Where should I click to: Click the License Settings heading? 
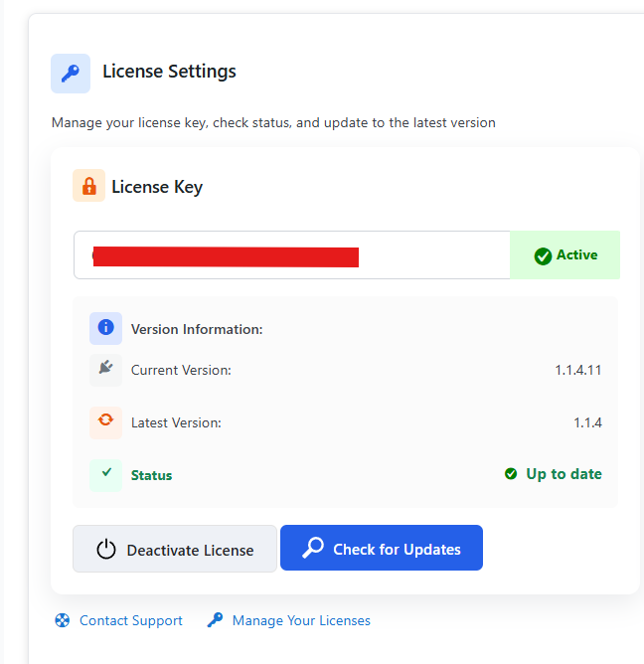pyautogui.click(x=169, y=72)
